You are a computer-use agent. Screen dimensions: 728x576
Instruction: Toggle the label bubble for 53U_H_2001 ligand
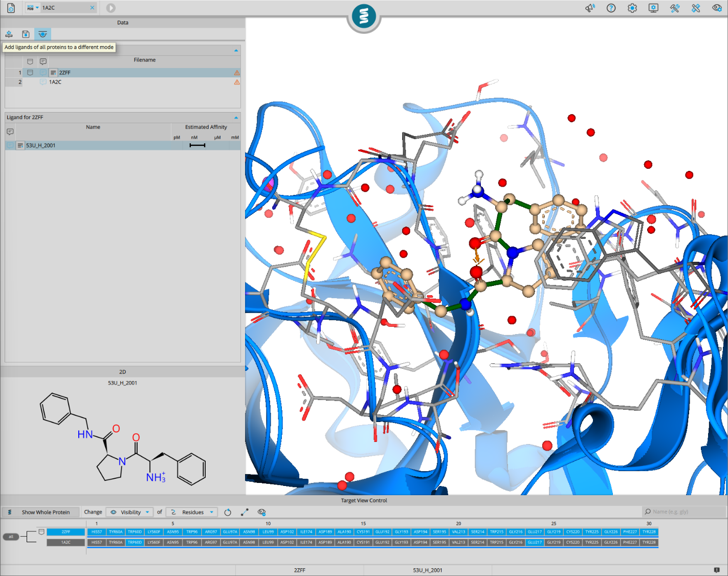tap(10, 145)
